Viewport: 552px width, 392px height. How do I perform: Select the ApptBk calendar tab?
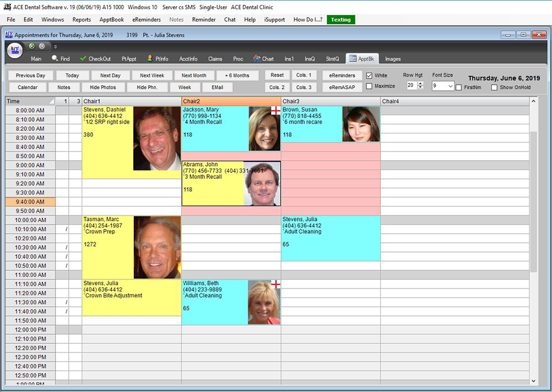pyautogui.click(x=362, y=59)
